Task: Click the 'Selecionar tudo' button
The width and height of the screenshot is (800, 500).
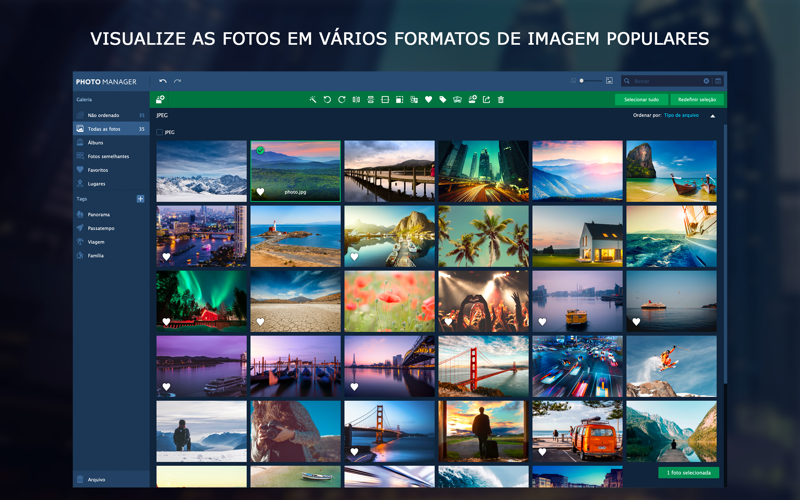Action: point(641,100)
